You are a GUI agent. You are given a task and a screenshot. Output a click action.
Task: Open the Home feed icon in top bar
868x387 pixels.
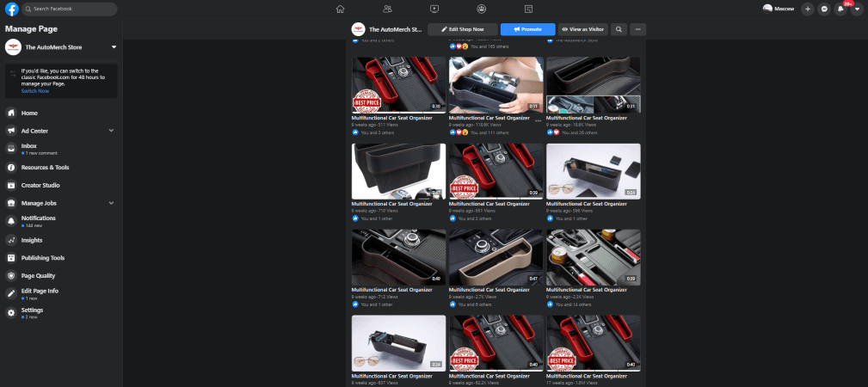tap(340, 9)
